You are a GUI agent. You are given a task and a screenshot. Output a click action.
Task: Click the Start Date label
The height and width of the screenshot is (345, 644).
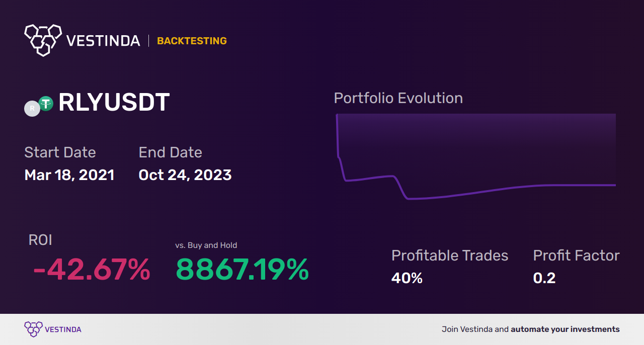[60, 152]
